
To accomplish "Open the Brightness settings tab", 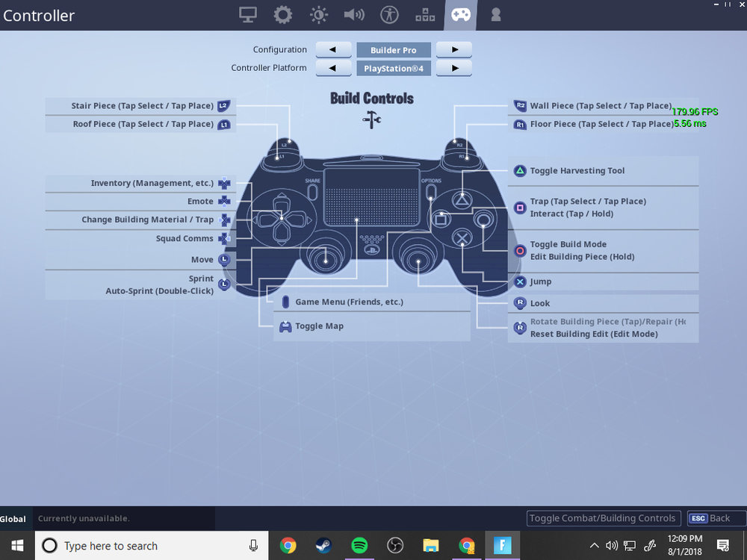I will (x=319, y=15).
